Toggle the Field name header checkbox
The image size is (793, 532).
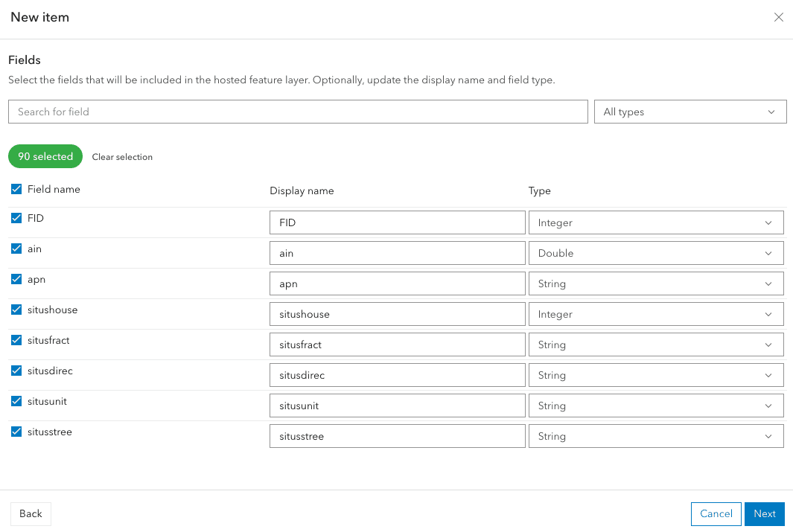[x=16, y=188]
